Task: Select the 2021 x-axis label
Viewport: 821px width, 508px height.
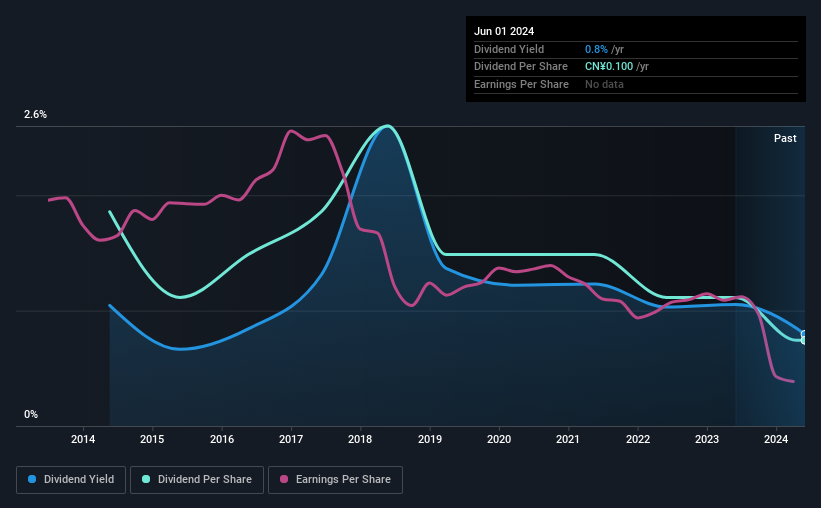Action: coord(568,439)
